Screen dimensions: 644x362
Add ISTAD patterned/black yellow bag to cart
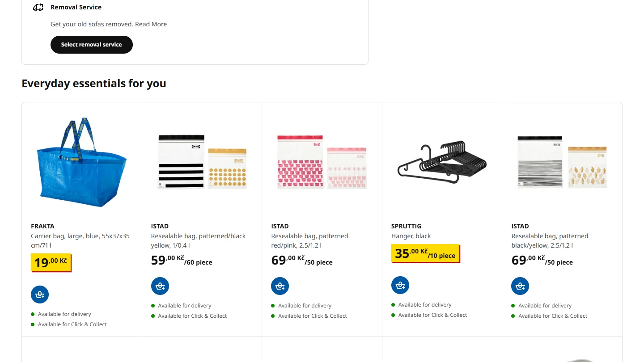point(160,286)
